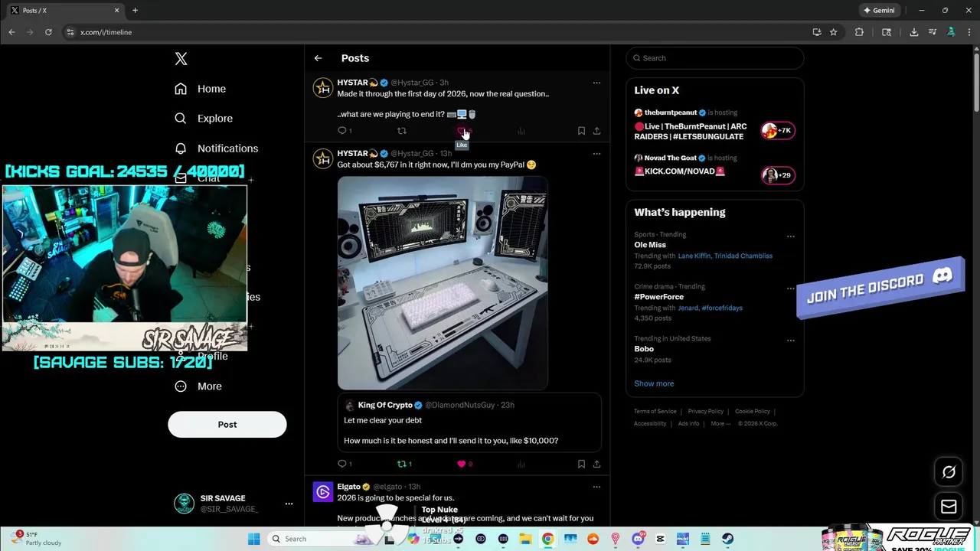Go back using the Posts arrow
Viewport: 980px width, 551px height.
click(x=318, y=58)
